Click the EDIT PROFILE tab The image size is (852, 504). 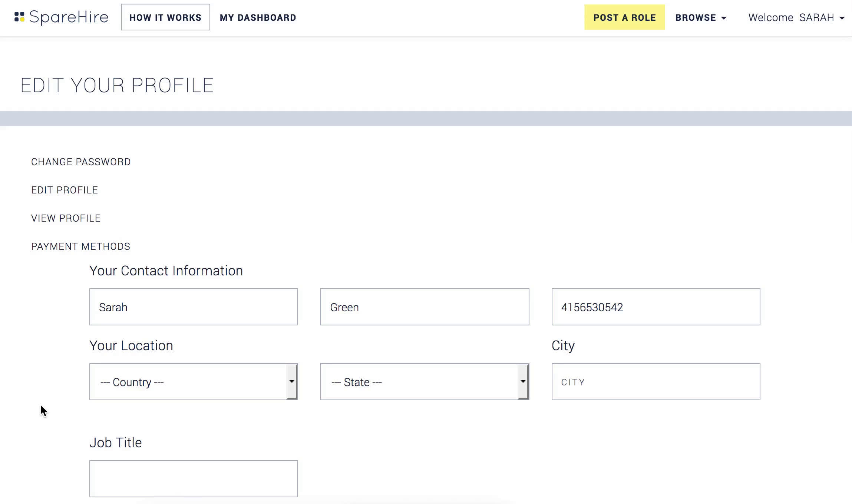[64, 190]
